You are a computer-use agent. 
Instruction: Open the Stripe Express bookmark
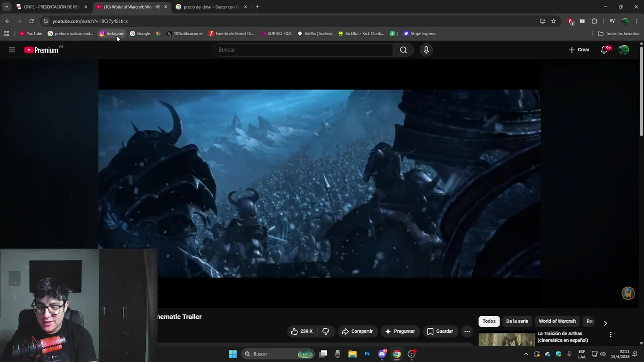420,34
